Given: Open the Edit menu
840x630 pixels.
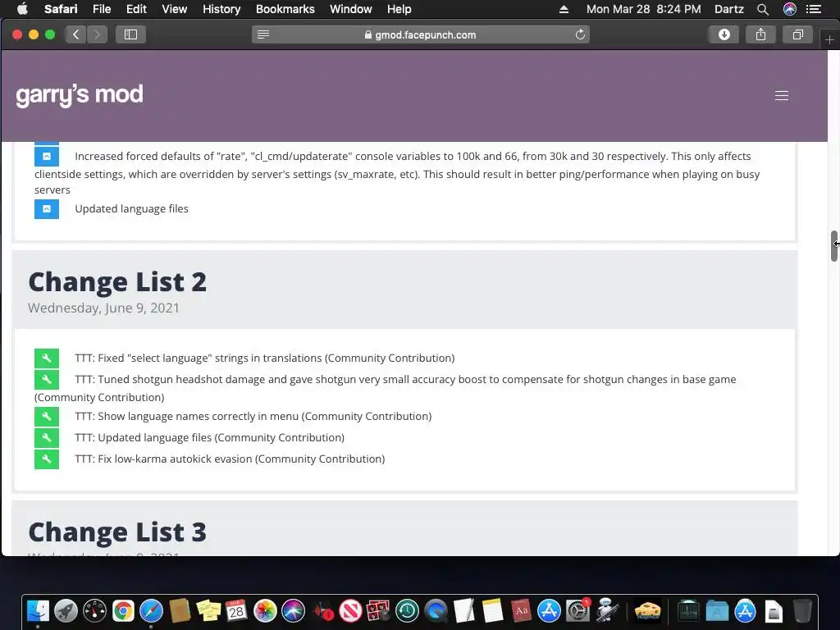Looking at the screenshot, I should (136, 9).
